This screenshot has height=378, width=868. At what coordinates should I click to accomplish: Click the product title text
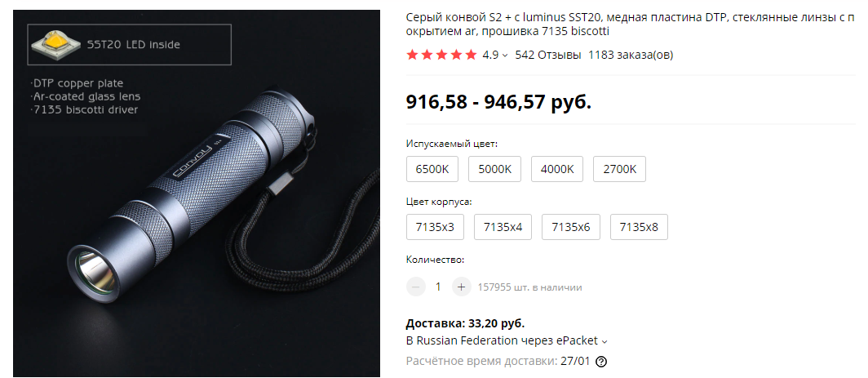pyautogui.click(x=630, y=24)
